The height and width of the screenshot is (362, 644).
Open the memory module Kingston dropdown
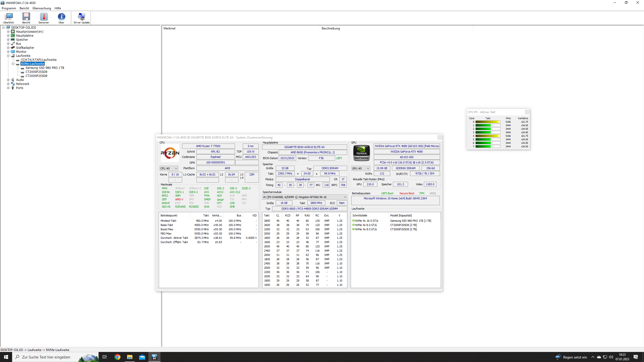(x=304, y=197)
